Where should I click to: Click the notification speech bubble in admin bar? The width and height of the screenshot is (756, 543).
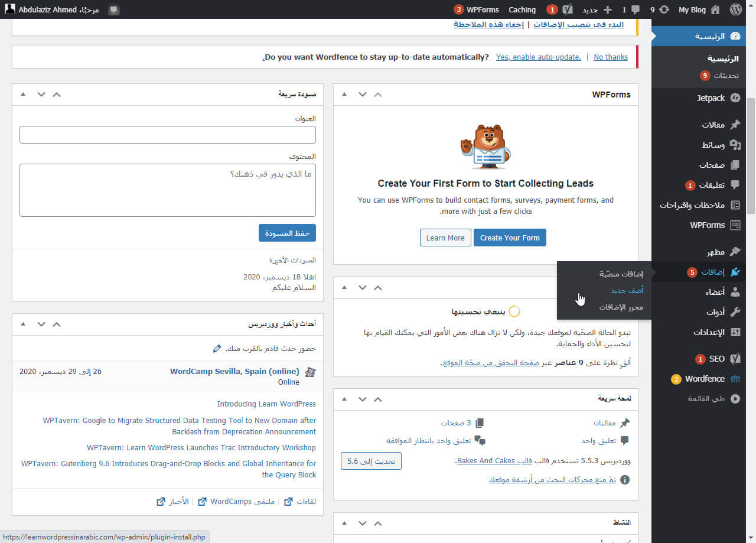(114, 10)
